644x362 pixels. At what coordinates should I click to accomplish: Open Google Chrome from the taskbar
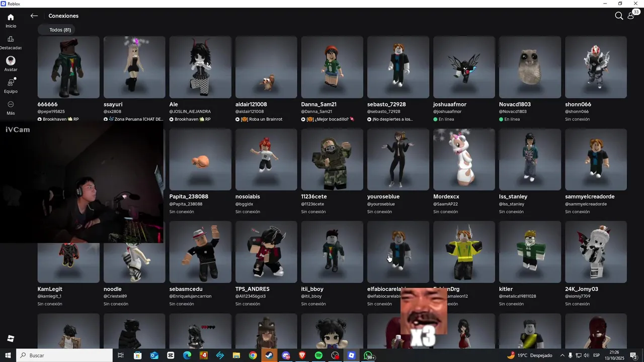pyautogui.click(x=253, y=355)
